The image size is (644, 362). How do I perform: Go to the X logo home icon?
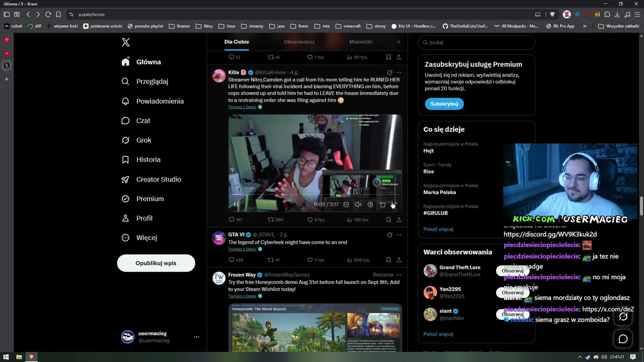point(126,42)
